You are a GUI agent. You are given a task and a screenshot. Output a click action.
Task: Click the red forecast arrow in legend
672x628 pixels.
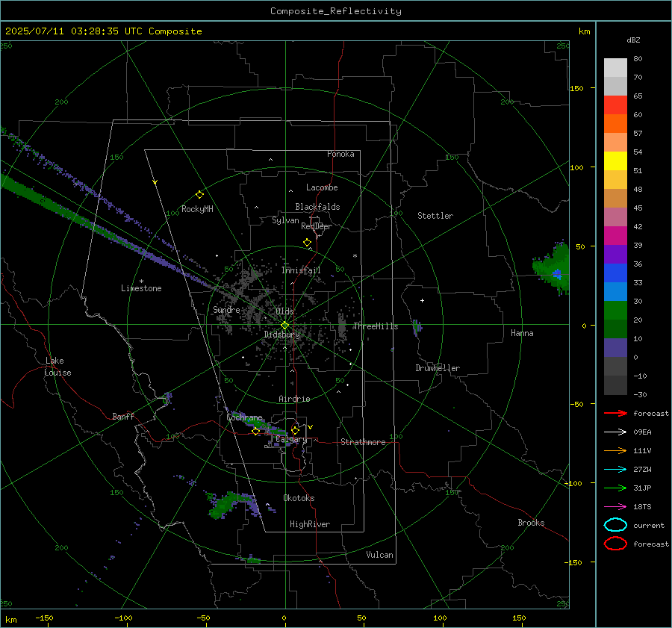point(615,413)
